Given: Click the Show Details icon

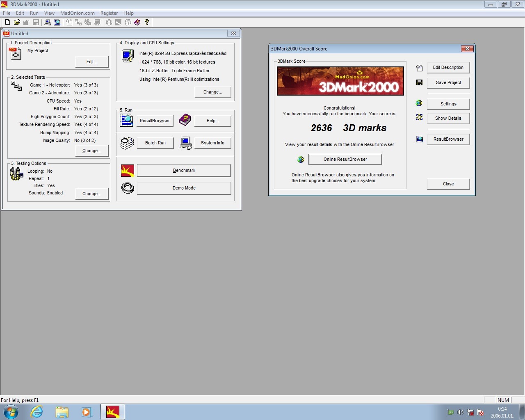Looking at the screenshot, I should [x=419, y=117].
